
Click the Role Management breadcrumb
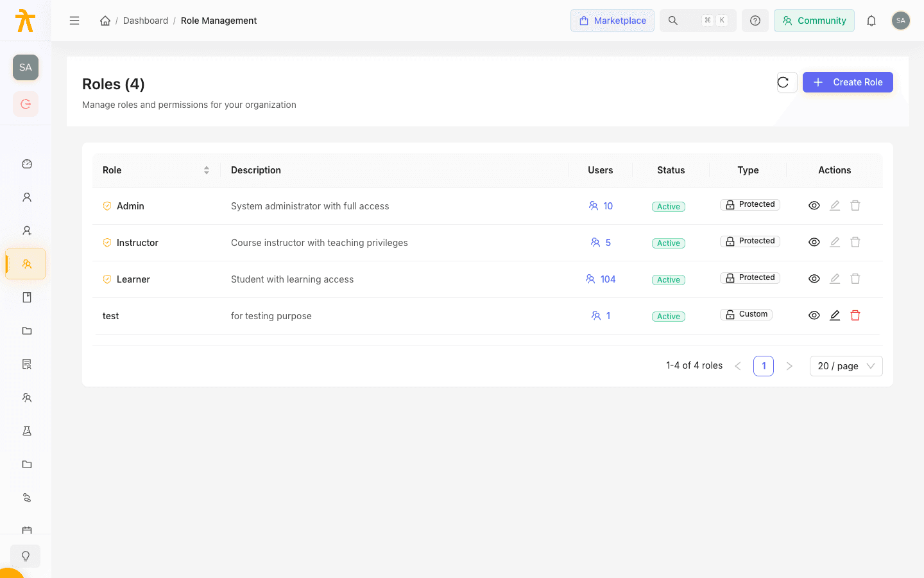(219, 21)
